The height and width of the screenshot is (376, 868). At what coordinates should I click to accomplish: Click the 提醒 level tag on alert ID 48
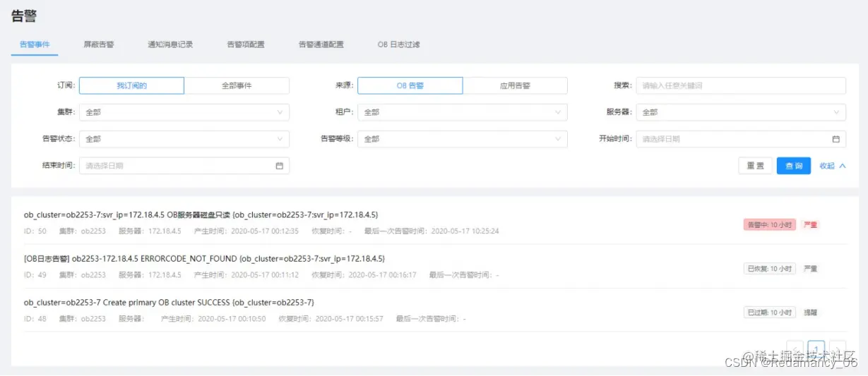pyautogui.click(x=810, y=313)
